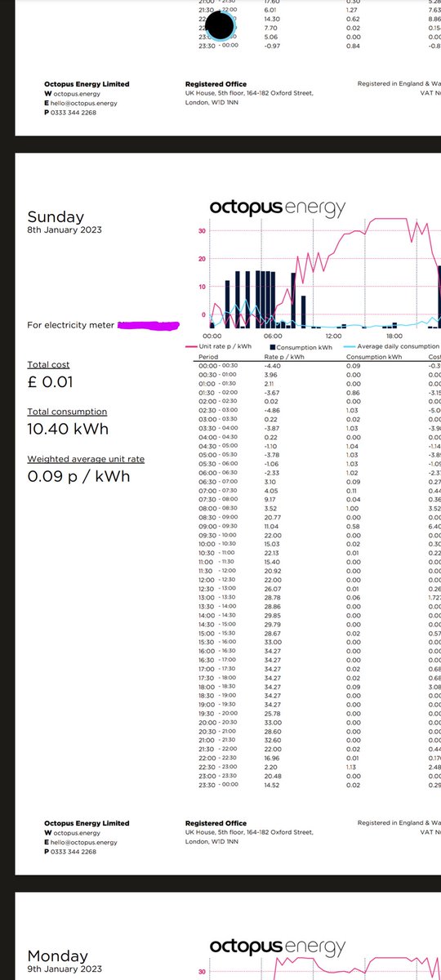Select the '-2.33' rate value

click(x=273, y=474)
